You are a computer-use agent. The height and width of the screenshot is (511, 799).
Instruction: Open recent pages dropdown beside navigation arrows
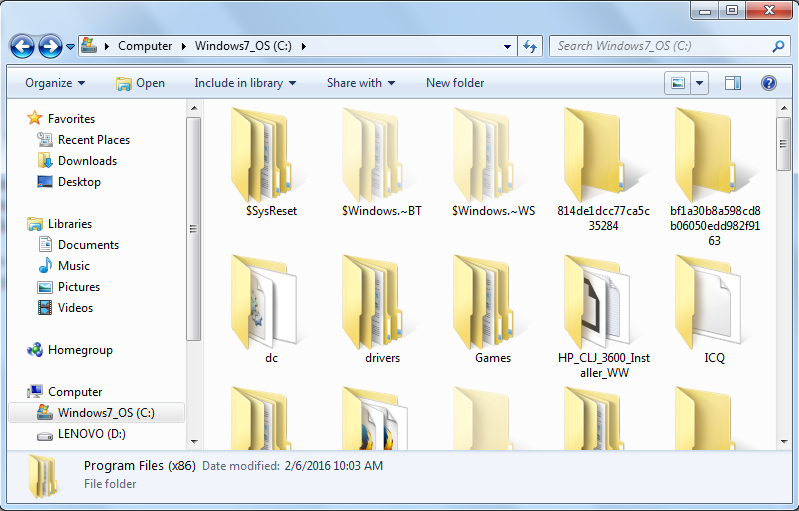click(70, 47)
